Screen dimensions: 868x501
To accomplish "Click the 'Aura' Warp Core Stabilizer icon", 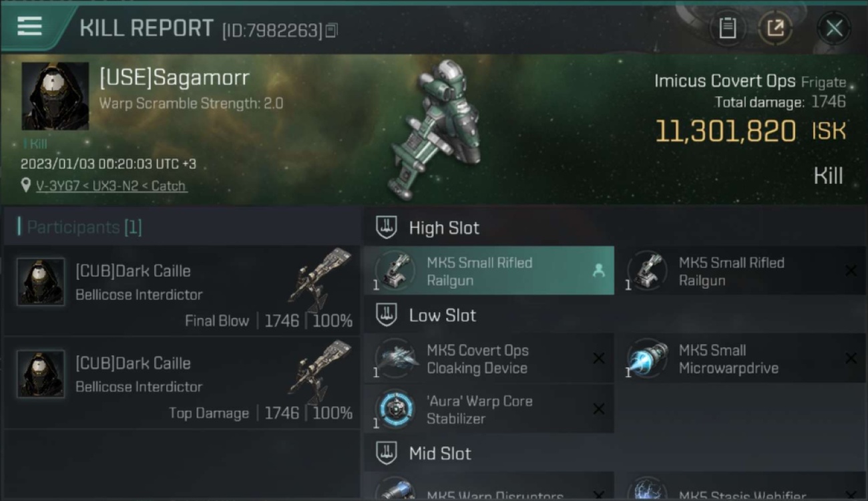I will pyautogui.click(x=397, y=409).
